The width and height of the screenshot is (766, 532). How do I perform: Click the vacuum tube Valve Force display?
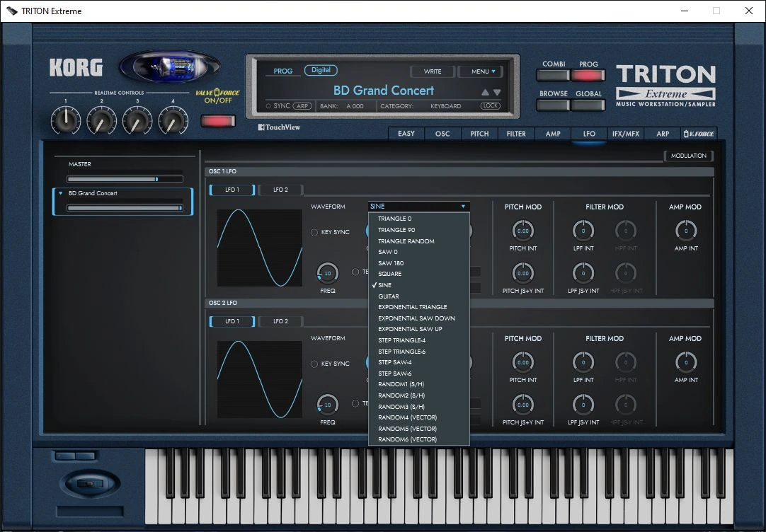(170, 67)
